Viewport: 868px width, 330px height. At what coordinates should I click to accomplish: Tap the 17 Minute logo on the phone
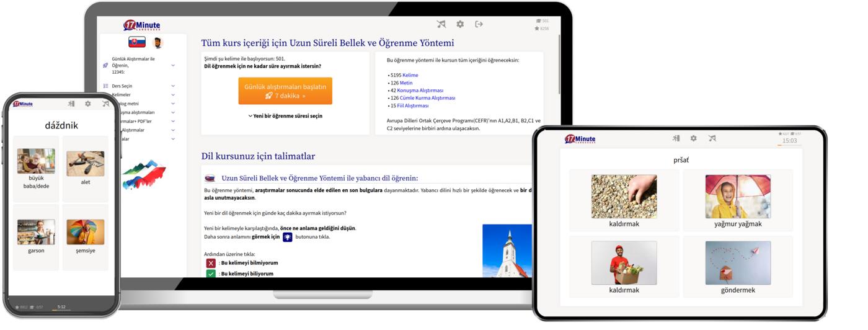[23, 104]
